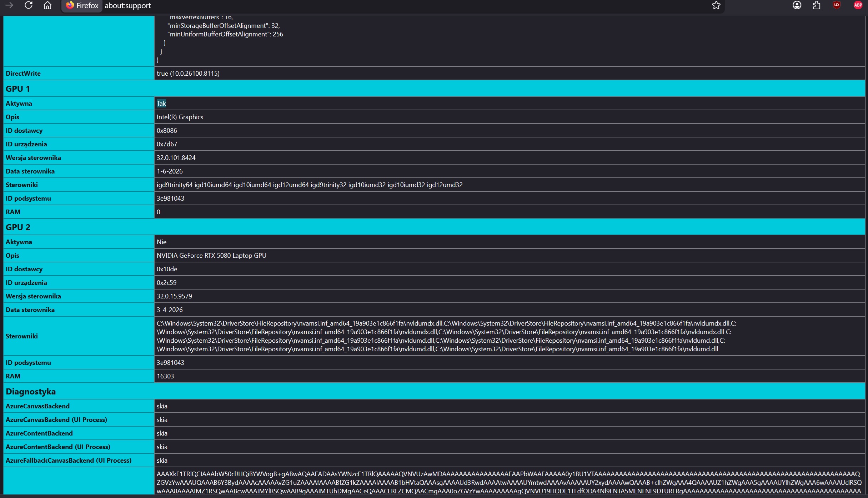The image size is (868, 498).
Task: Go to the Firefox home page
Action: 47,5
